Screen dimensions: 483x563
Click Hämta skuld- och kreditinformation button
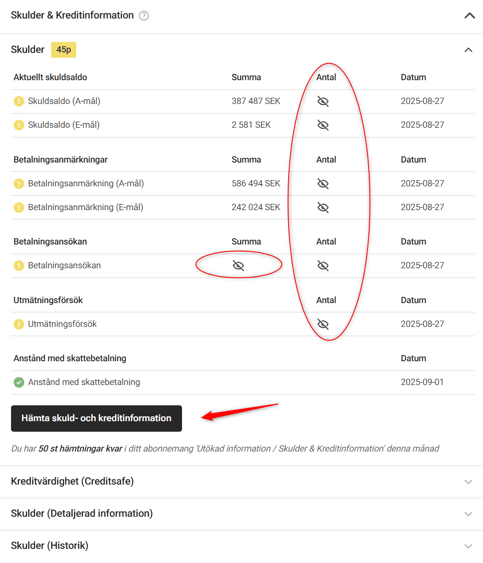96,418
